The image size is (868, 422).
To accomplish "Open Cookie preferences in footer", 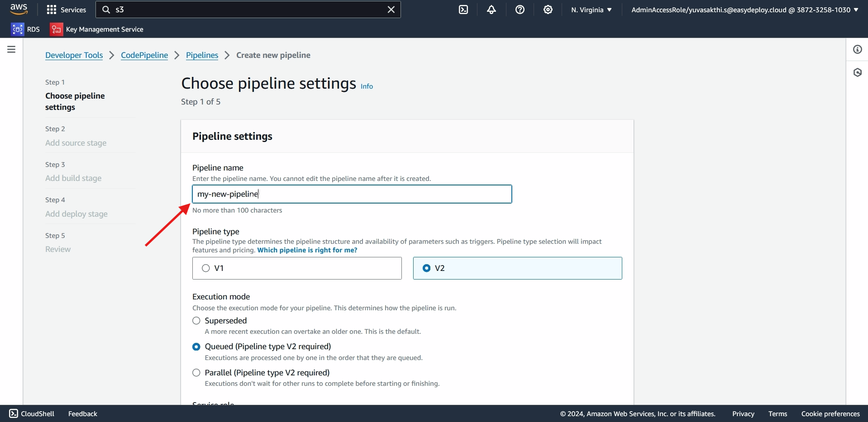I will 830,414.
